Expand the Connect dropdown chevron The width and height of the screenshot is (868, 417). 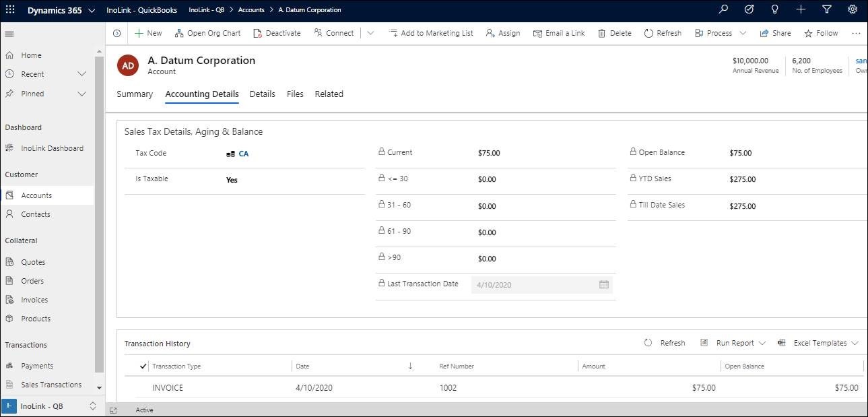point(370,33)
